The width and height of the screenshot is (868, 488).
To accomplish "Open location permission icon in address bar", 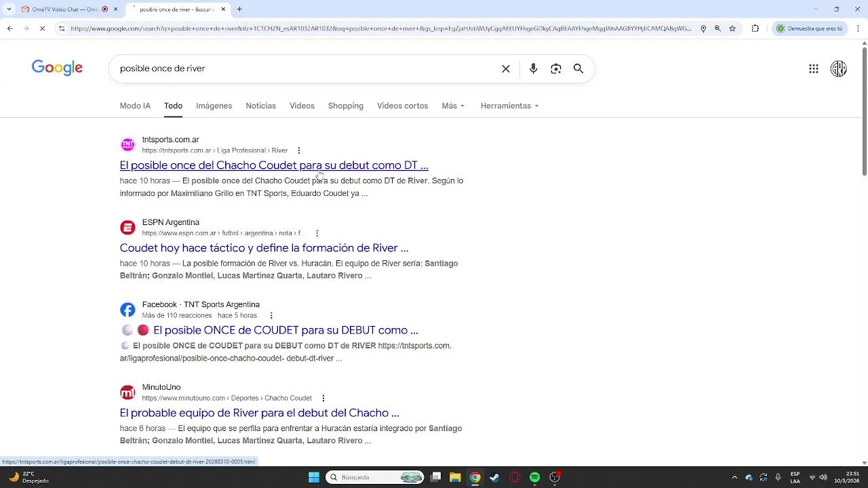I will pos(703,28).
